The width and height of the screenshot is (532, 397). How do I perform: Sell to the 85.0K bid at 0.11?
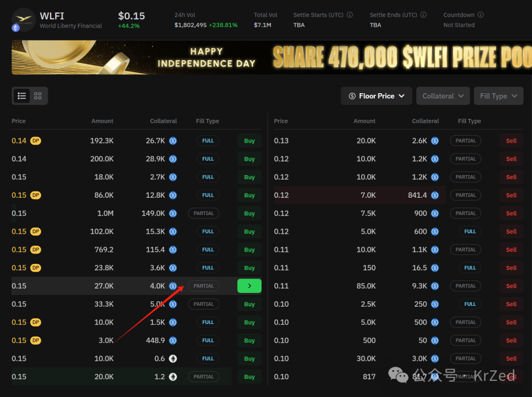(511, 286)
